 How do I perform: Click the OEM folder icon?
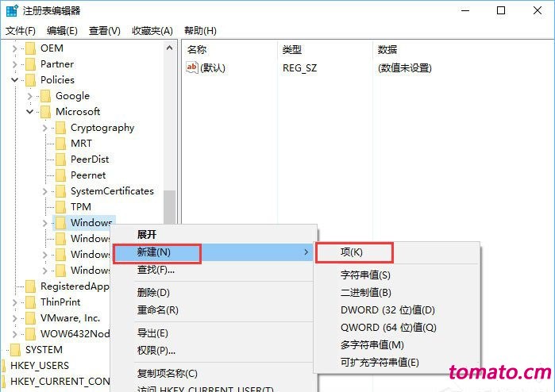point(31,48)
